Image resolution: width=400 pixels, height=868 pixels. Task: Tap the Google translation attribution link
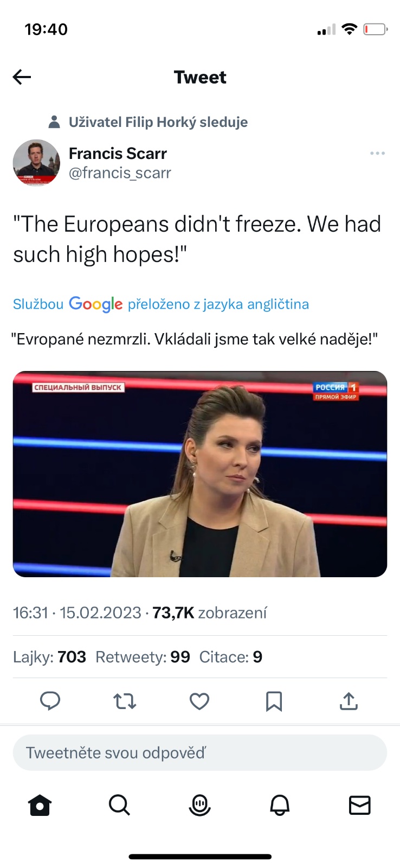click(x=161, y=304)
